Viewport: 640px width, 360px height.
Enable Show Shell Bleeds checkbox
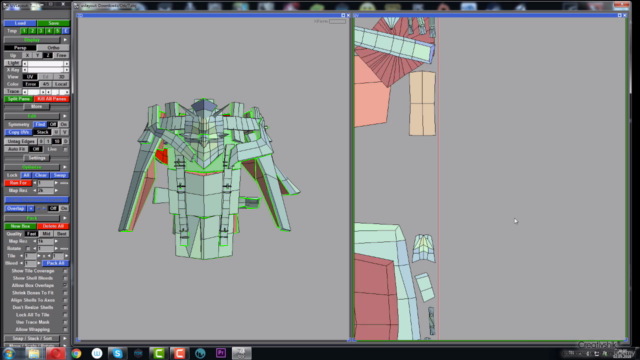[x=65, y=278]
